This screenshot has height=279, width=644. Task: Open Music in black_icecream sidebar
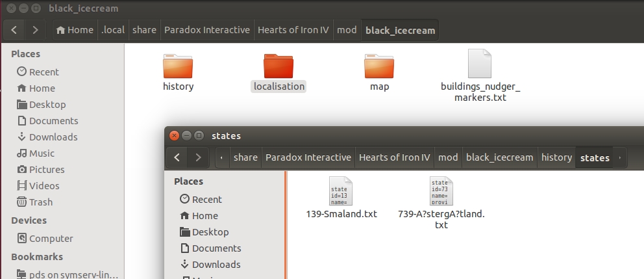pyautogui.click(x=36, y=153)
